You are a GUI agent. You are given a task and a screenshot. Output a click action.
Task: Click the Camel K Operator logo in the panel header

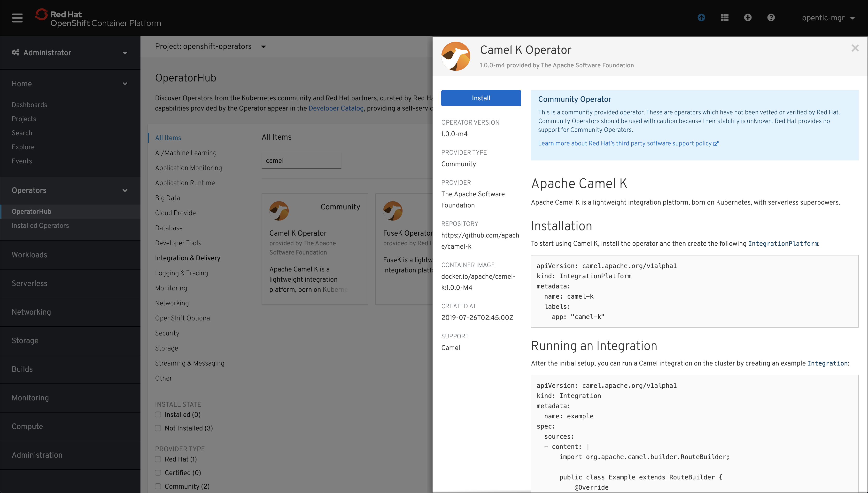[456, 56]
